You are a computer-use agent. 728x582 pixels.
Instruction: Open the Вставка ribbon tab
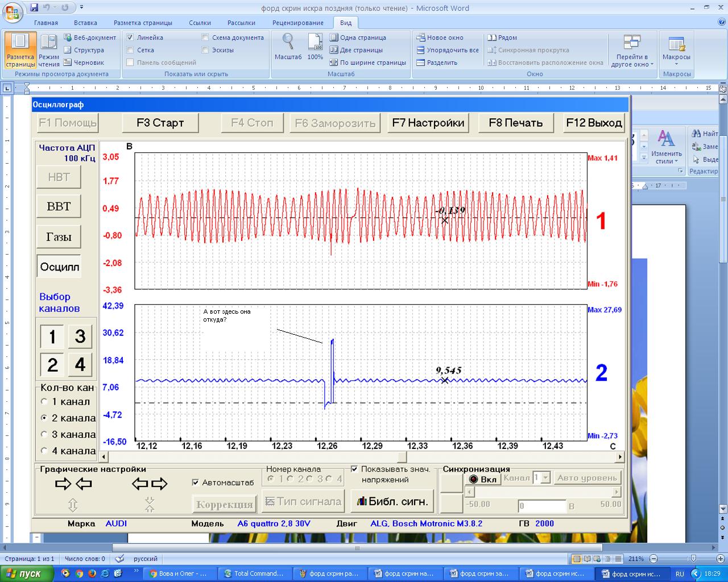coord(85,23)
